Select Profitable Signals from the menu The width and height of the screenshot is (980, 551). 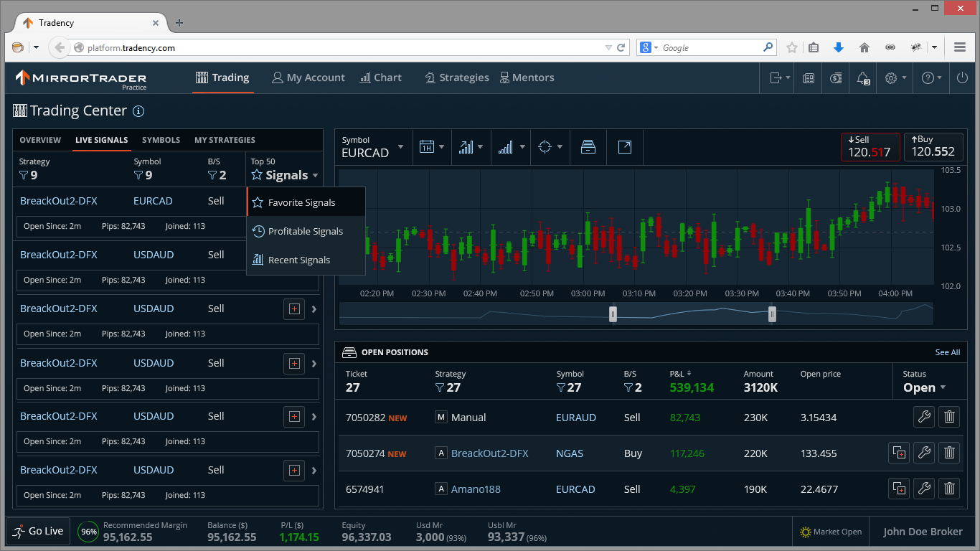click(306, 231)
